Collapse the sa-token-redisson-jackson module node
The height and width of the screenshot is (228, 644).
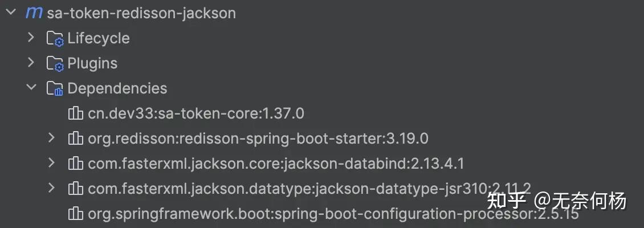tap(10, 13)
